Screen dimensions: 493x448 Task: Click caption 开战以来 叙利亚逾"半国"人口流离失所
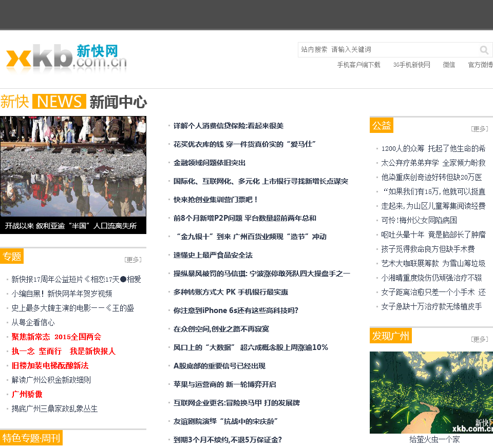(x=71, y=226)
